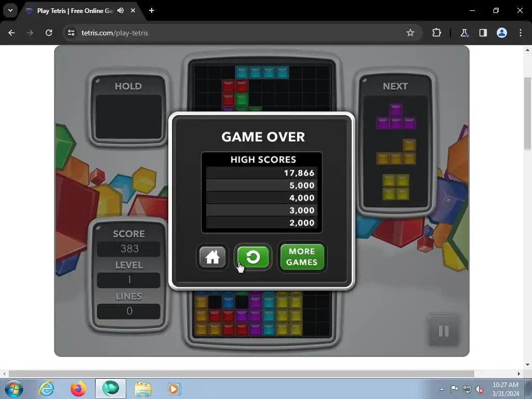
Task: Select the orange L-piece in Next panel
Action: point(396,152)
